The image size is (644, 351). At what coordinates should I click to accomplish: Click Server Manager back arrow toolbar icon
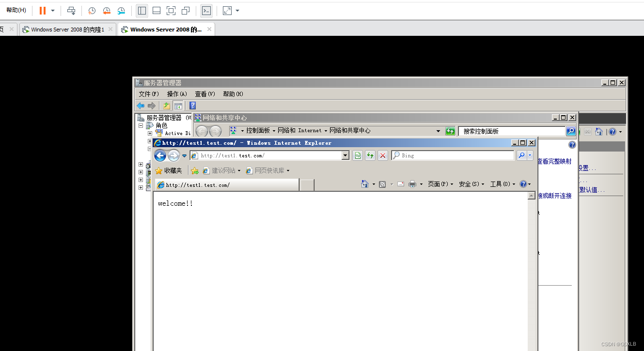point(141,106)
